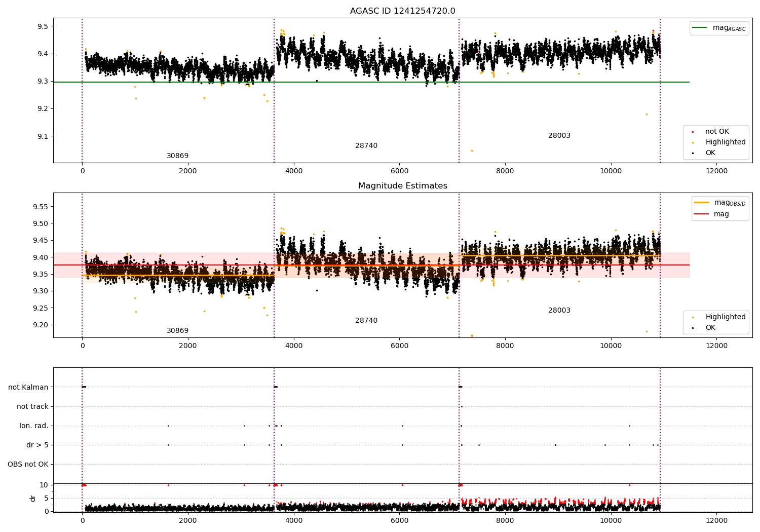Screen dimensions: 760x532
Task: Click the 'not track' axis label
Action: tap(32, 406)
